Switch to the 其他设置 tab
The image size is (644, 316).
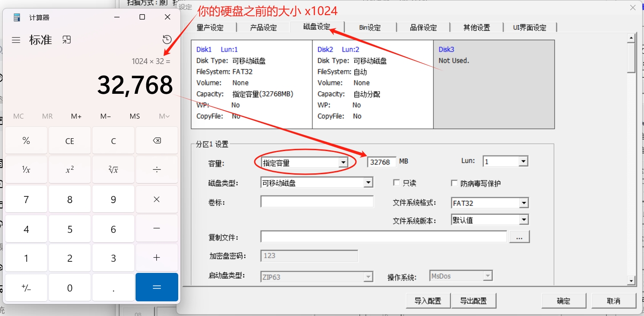click(x=476, y=27)
